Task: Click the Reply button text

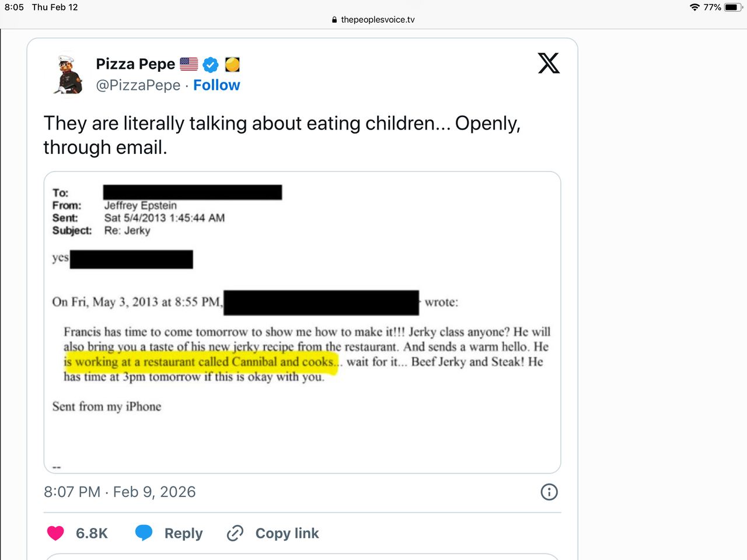Action: pos(183,533)
